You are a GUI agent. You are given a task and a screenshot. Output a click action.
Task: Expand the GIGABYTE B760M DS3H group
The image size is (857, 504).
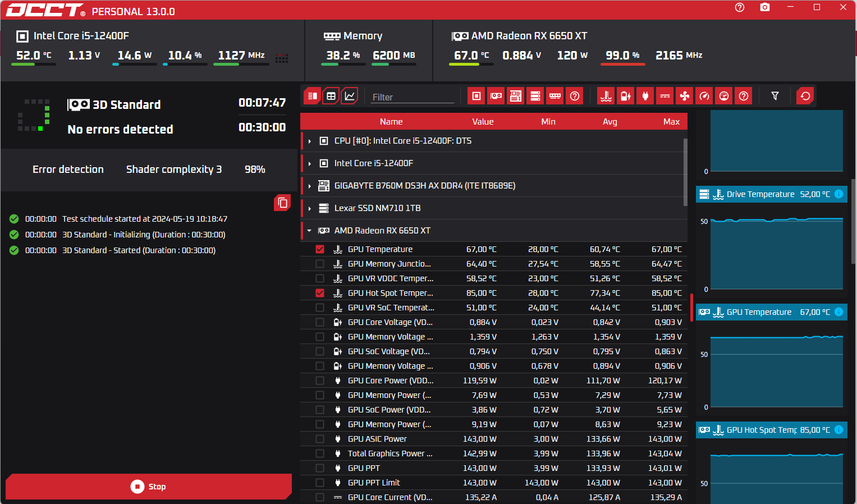tap(309, 186)
